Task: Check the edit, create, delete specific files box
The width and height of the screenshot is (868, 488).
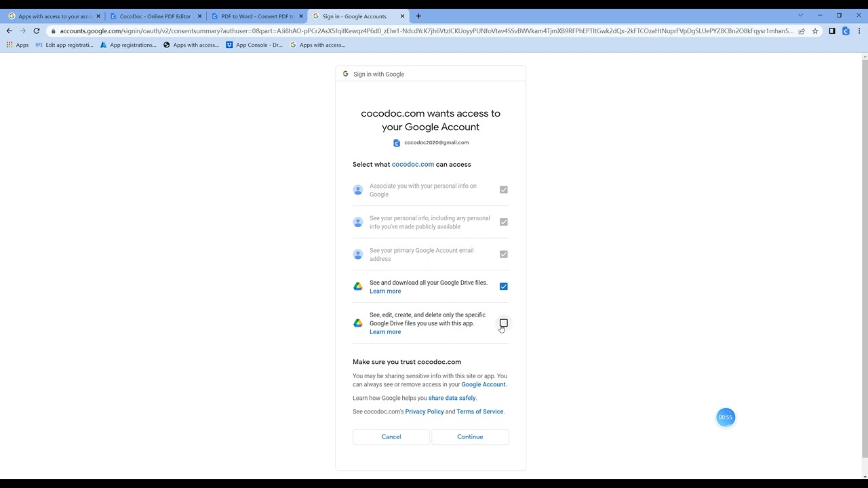Action: tap(504, 323)
